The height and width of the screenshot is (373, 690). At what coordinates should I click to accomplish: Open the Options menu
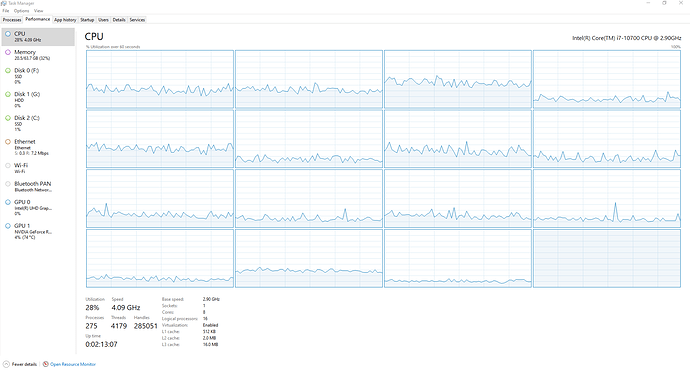(x=21, y=11)
